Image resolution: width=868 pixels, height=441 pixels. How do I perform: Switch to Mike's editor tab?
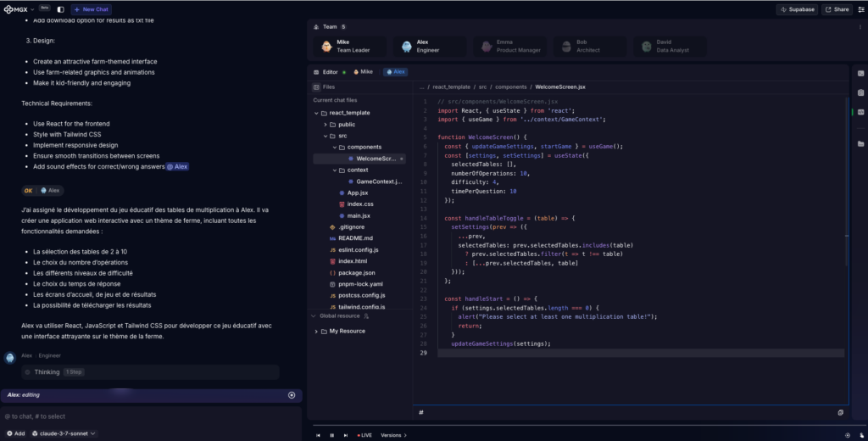point(363,72)
